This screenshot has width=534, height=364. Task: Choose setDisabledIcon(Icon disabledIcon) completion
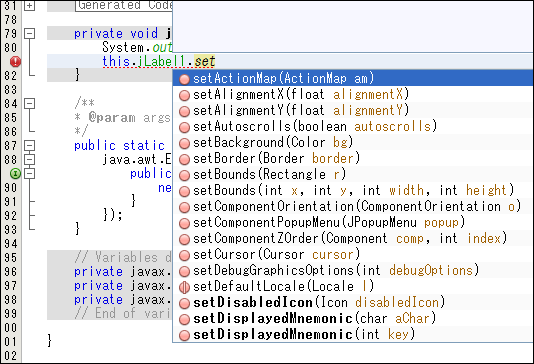tap(353, 302)
